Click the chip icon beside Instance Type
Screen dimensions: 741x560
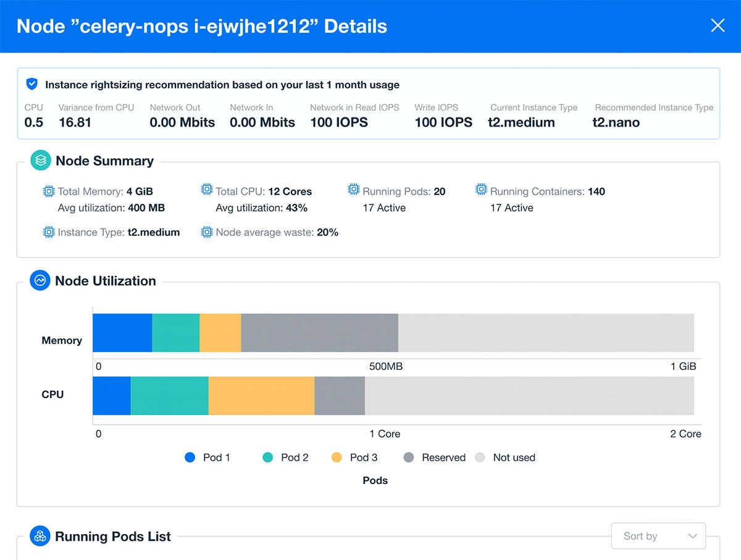[48, 232]
